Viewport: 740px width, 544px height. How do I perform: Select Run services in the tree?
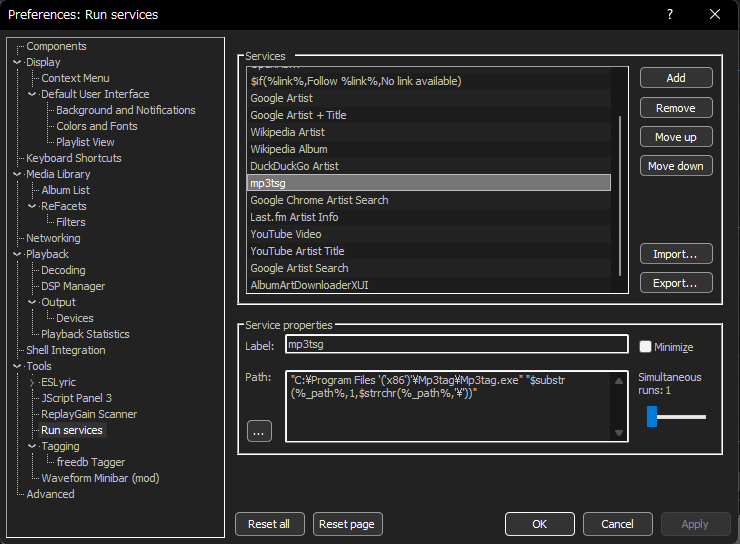click(x=72, y=430)
